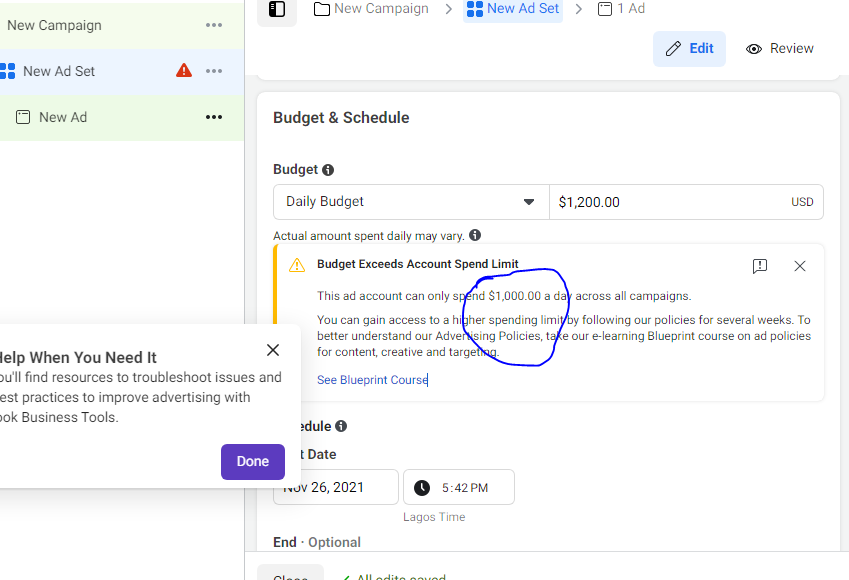This screenshot has width=849, height=580.
Task: Open the New Ad three-dot options menu
Action: click(214, 117)
